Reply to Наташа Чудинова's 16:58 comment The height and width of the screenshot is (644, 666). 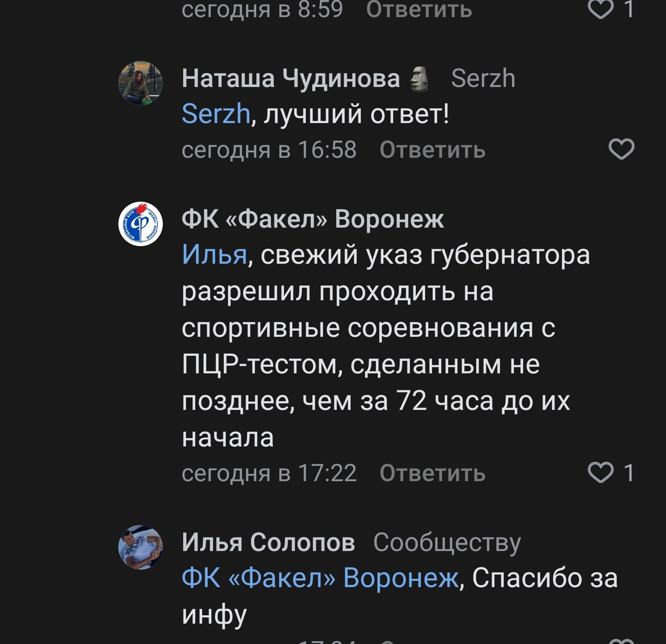coord(432,150)
